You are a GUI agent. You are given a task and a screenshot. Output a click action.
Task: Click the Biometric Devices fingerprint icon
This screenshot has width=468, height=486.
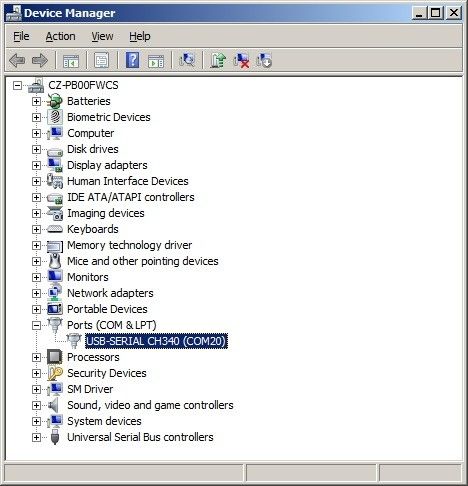[x=55, y=117]
